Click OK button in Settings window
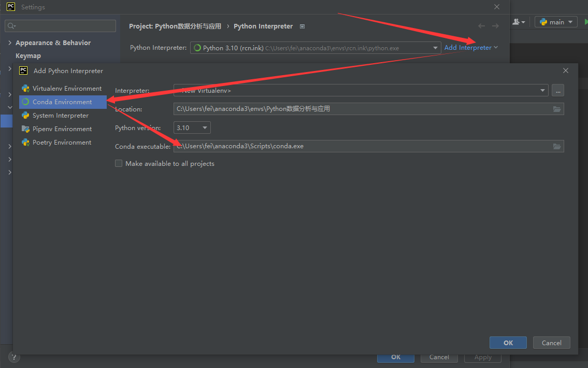The image size is (588, 368). [x=396, y=358]
